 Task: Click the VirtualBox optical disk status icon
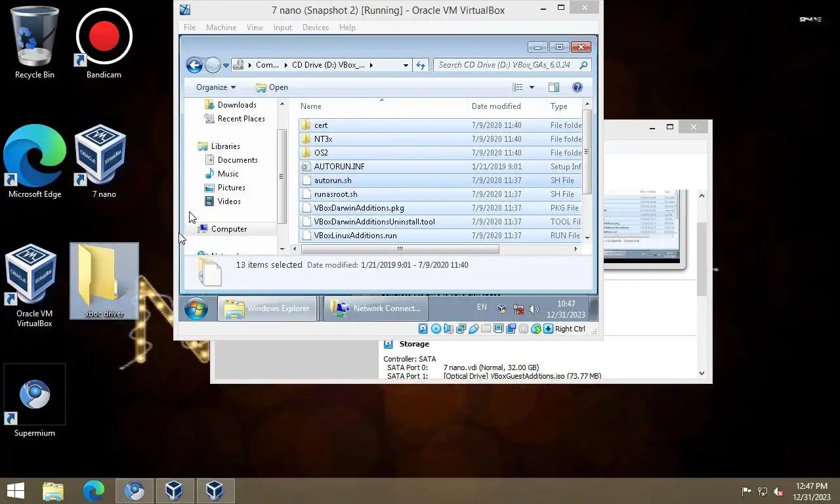point(436,329)
